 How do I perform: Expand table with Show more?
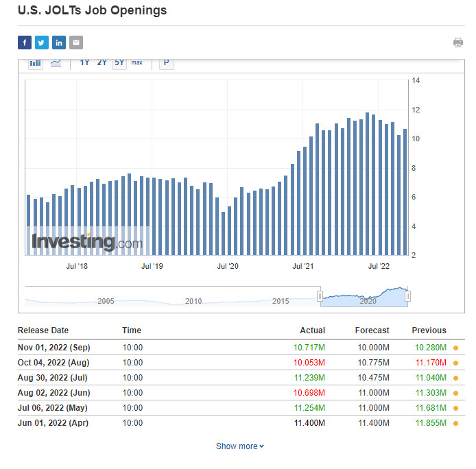[x=239, y=446]
